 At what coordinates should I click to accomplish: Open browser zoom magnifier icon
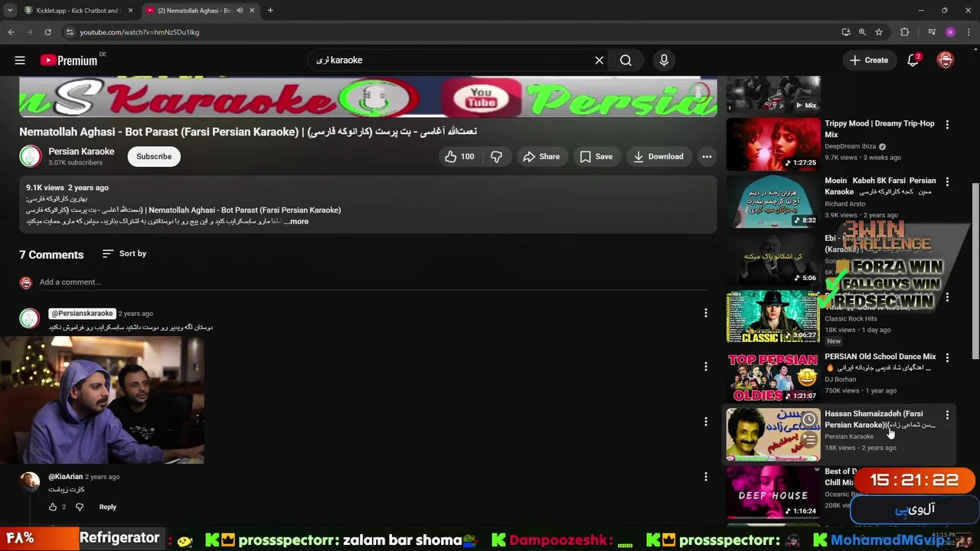click(x=862, y=32)
